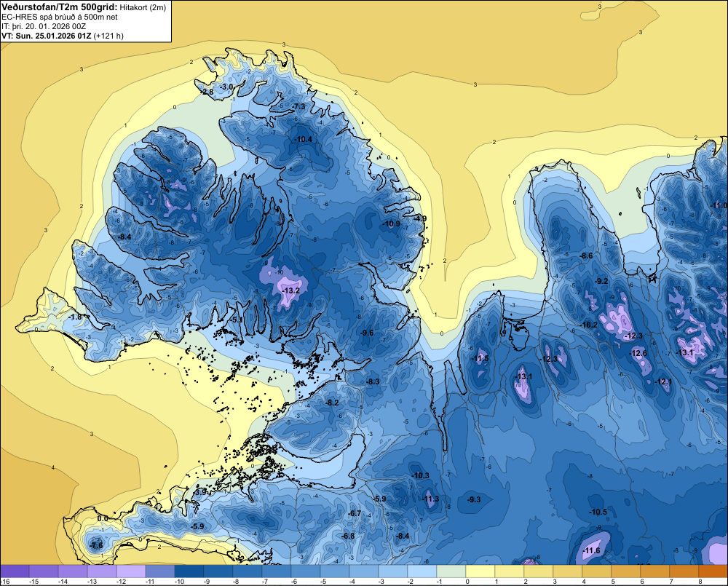Click the '0.0' temperature label
The height and width of the screenshot is (586, 728).
tap(103, 519)
